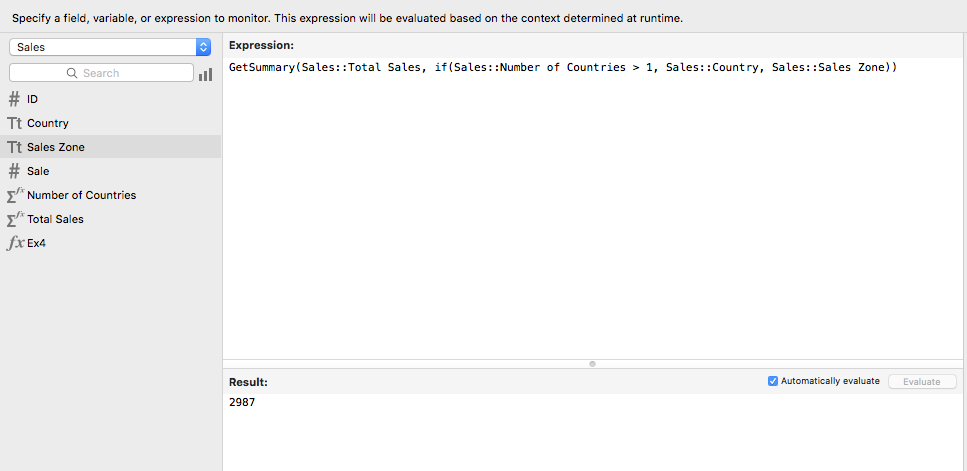Click summary icon beside Number of Countries

[x=15, y=195]
